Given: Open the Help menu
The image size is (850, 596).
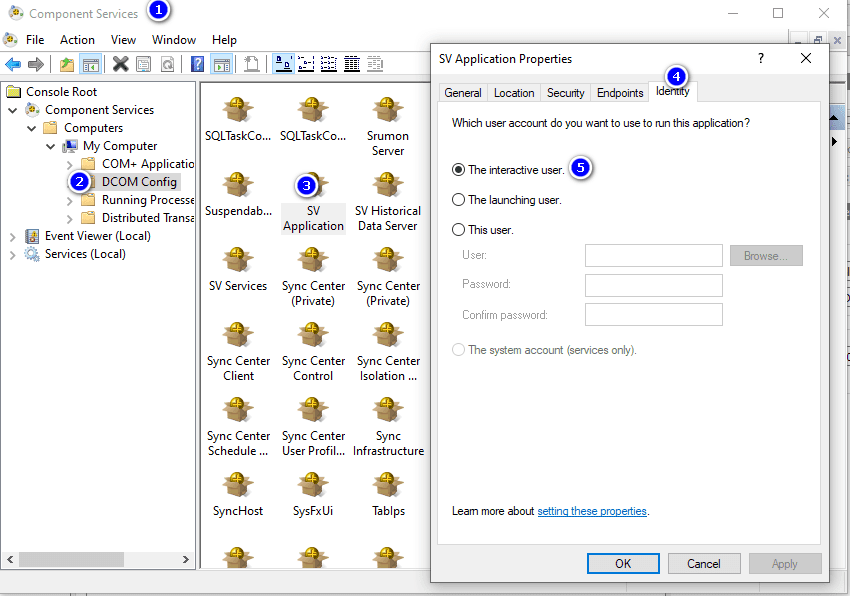Looking at the screenshot, I should click(x=224, y=40).
